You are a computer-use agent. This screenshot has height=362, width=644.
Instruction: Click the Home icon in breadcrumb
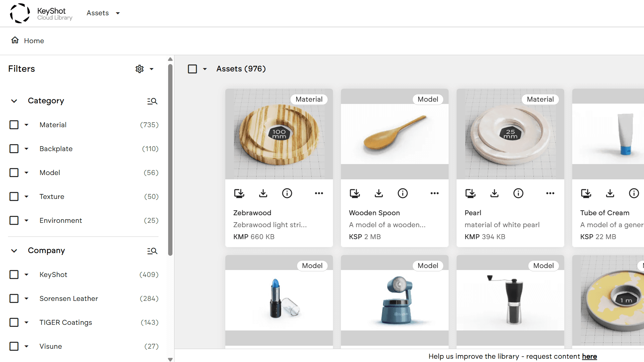tap(15, 41)
